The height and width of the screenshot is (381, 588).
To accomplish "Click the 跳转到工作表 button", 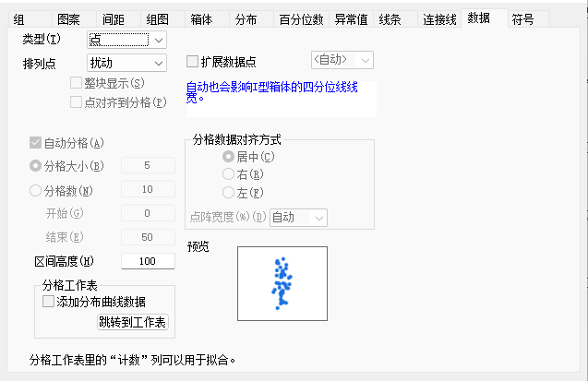I will (132, 323).
